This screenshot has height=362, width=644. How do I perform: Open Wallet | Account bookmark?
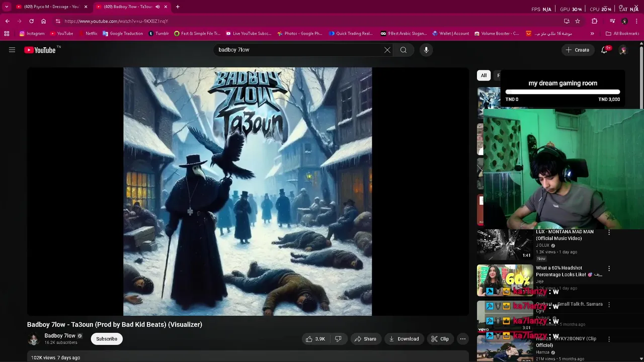(x=450, y=34)
